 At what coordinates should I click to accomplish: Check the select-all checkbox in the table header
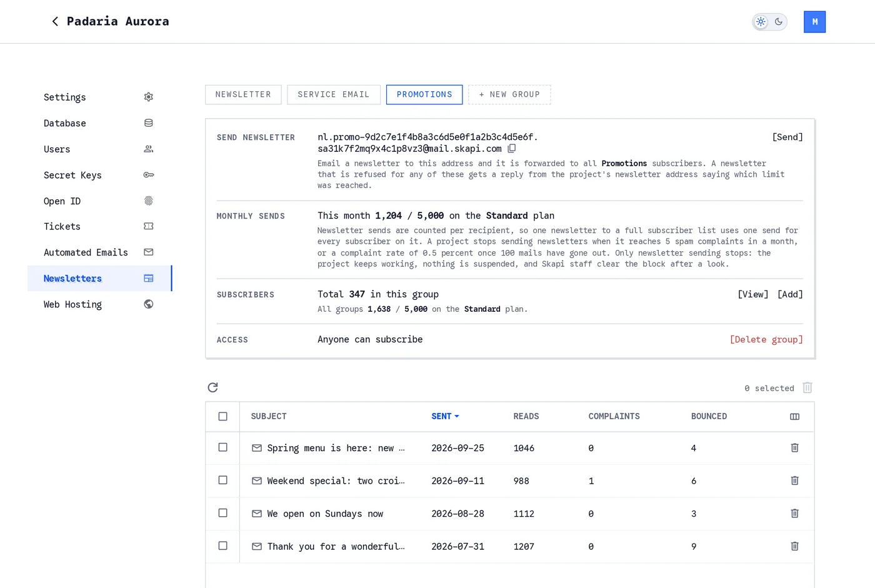click(222, 417)
